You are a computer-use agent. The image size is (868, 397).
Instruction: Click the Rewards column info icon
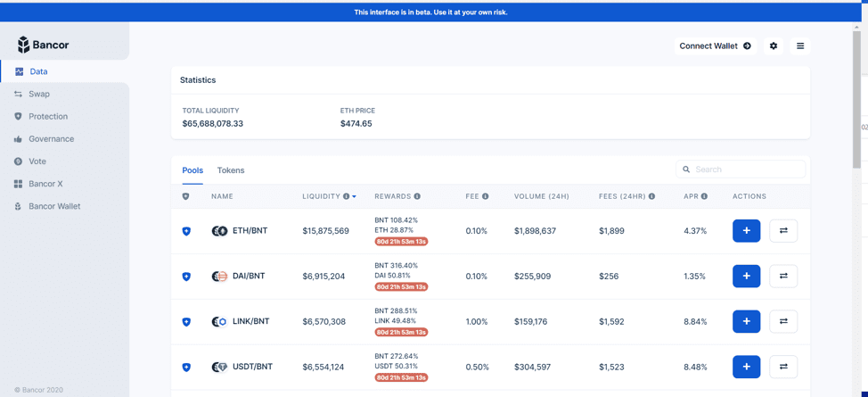pyautogui.click(x=417, y=196)
